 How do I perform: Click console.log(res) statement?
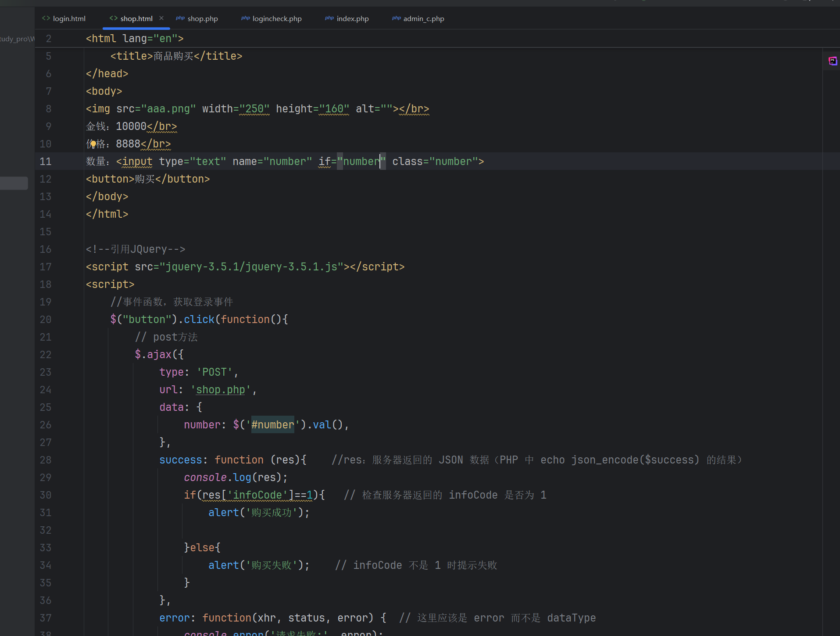point(236,477)
